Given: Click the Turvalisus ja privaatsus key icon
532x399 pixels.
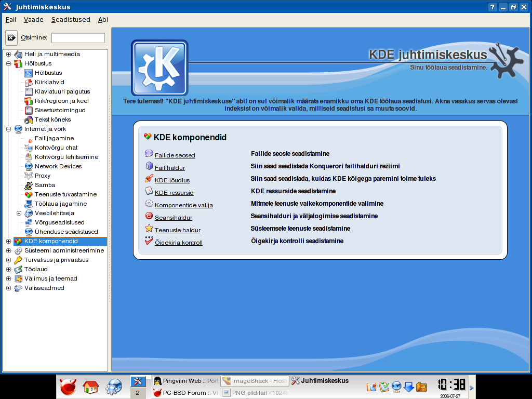Looking at the screenshot, I should click(x=18, y=260).
